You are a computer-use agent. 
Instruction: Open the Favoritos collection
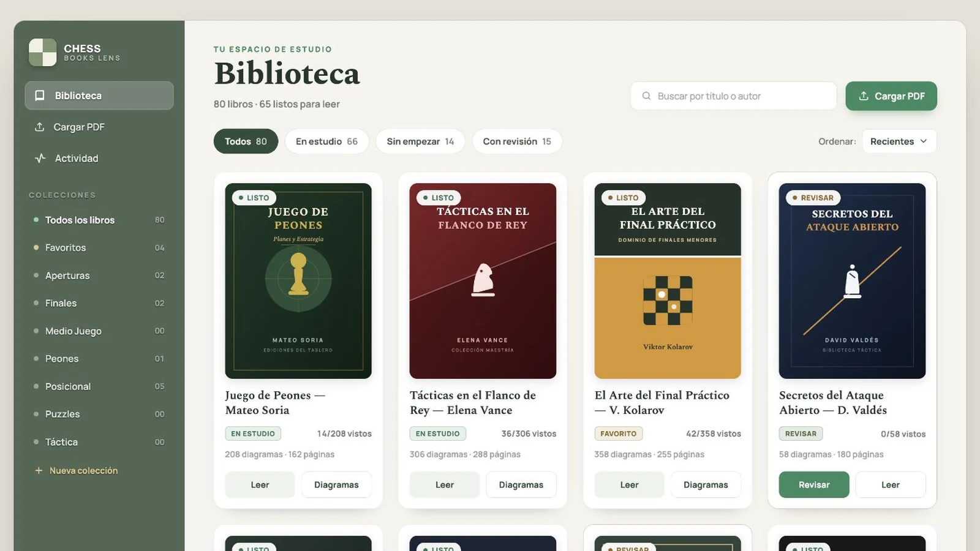point(99,247)
